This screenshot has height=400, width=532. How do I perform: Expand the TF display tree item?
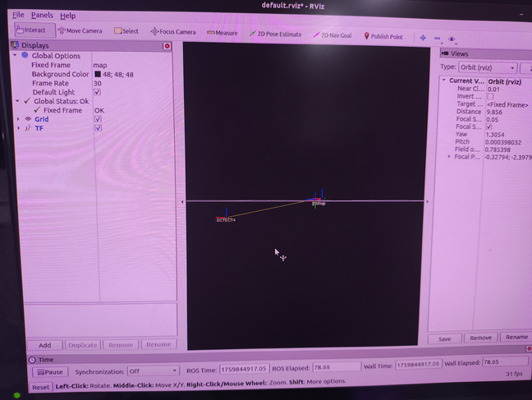(18, 128)
